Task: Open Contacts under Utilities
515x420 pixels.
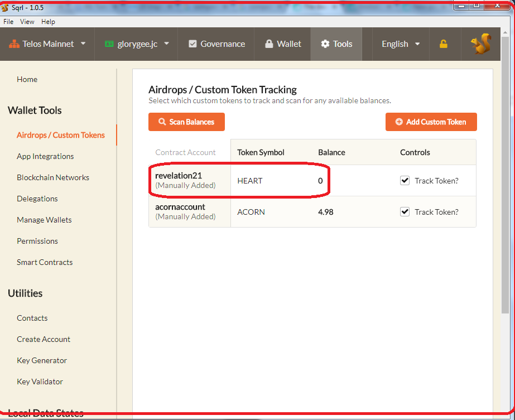Action: pos(32,318)
